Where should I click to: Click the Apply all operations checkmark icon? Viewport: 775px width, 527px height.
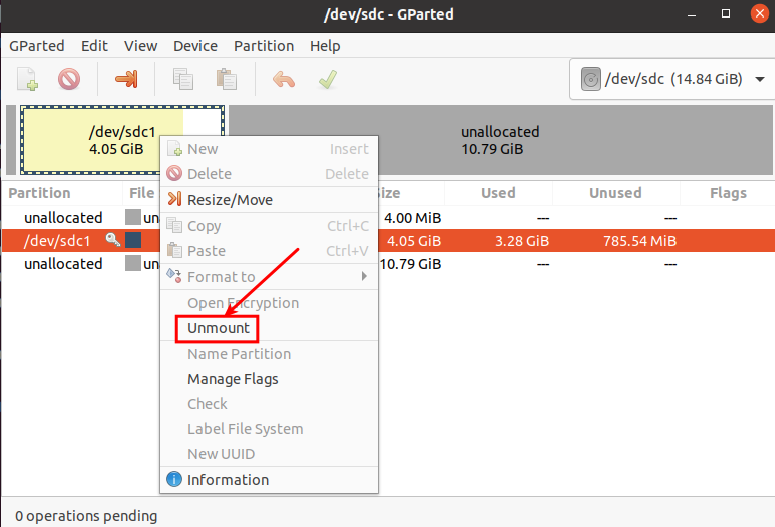coord(328,79)
